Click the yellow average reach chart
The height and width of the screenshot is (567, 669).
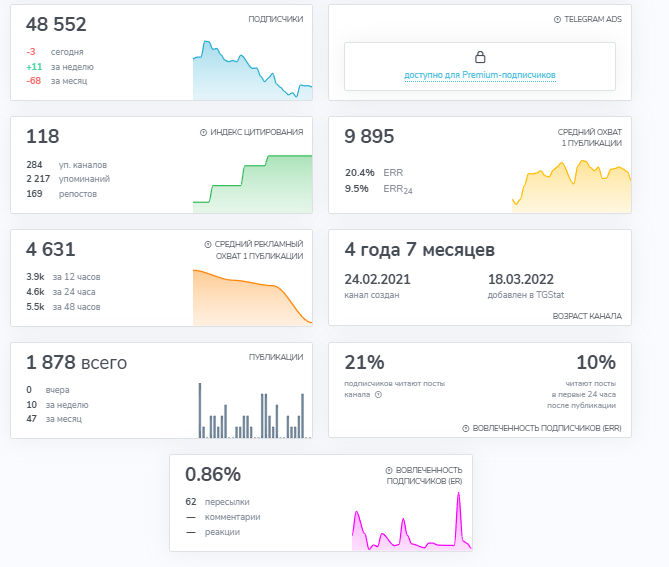571,186
